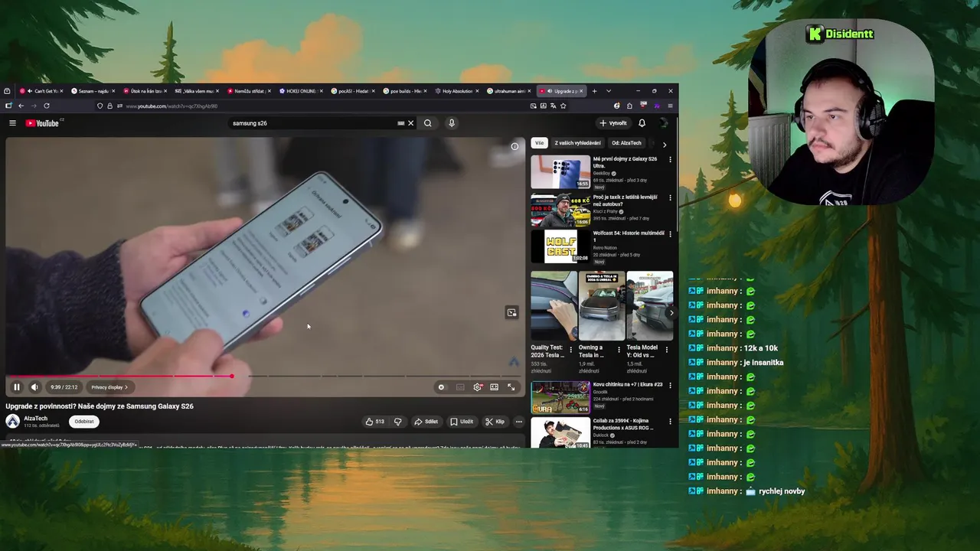The height and width of the screenshot is (551, 980).
Task: Click the info card icon on the video
Action: click(x=514, y=146)
